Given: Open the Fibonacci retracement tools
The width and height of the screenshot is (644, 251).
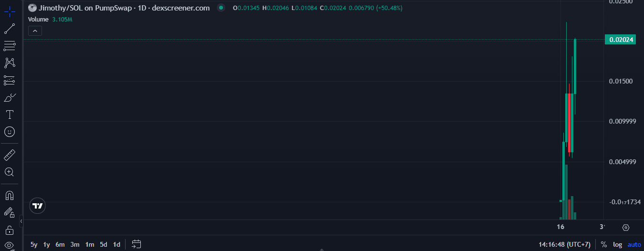Looking at the screenshot, I should (x=10, y=46).
